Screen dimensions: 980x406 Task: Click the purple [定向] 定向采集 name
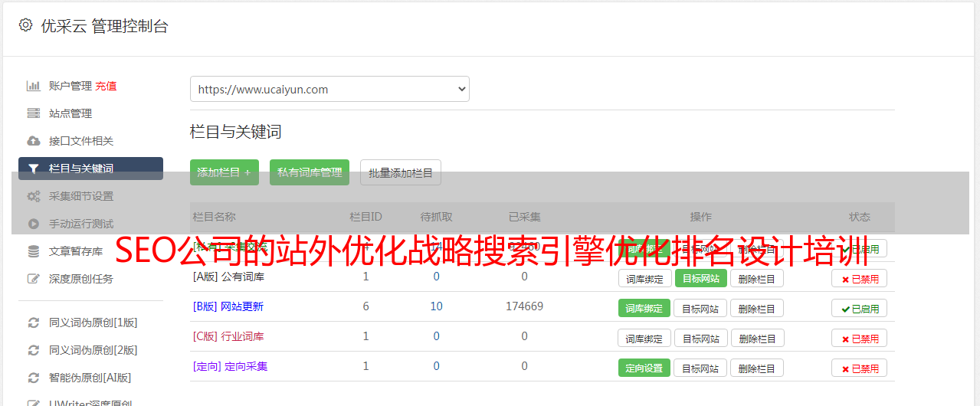pyautogui.click(x=231, y=366)
